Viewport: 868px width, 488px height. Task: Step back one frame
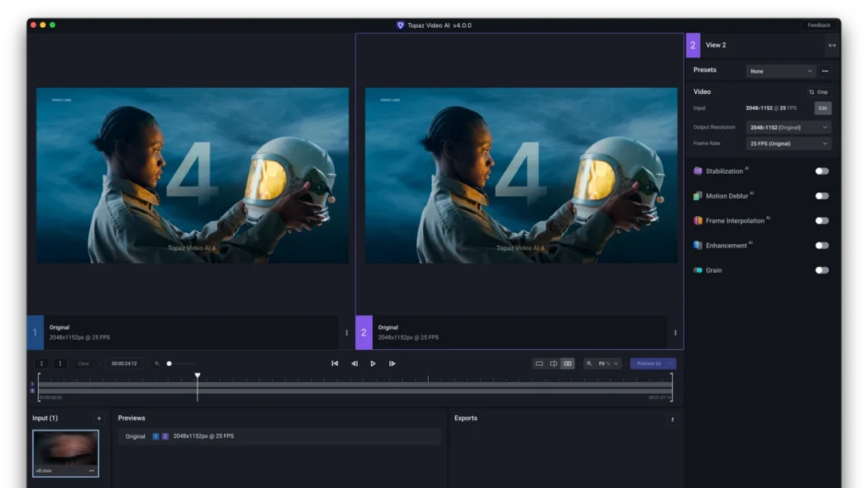click(354, 363)
